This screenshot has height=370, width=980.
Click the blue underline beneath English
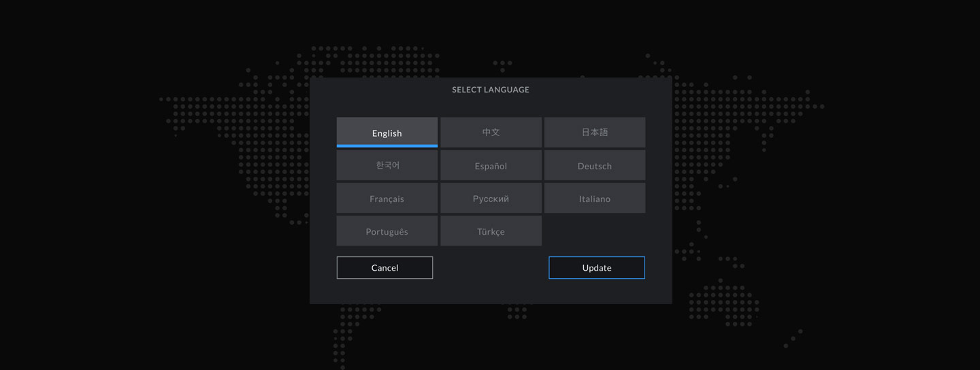click(387, 146)
